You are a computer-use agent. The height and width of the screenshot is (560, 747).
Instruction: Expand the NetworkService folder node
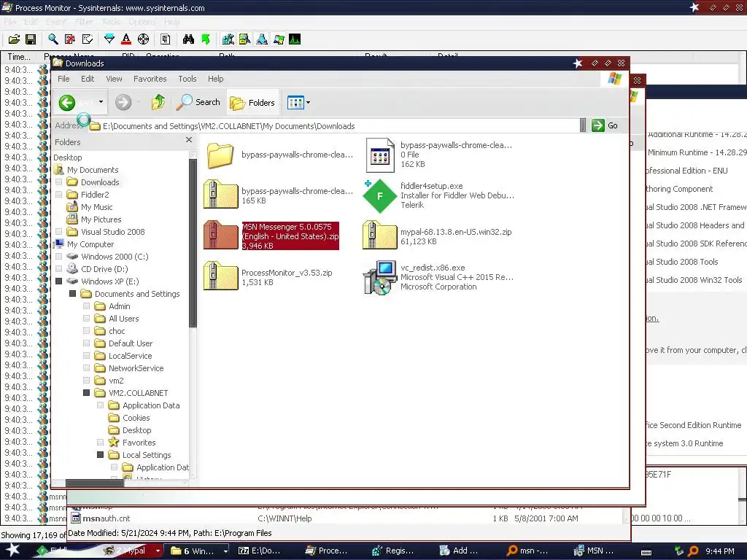(x=87, y=367)
